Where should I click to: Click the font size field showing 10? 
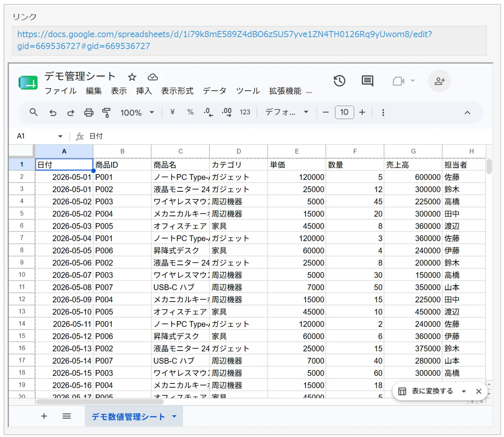(344, 112)
